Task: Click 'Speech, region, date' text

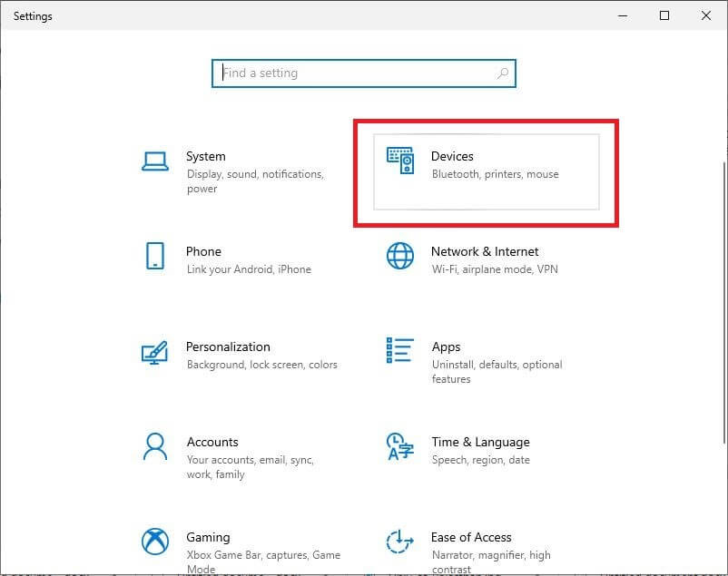Action: 480,460
